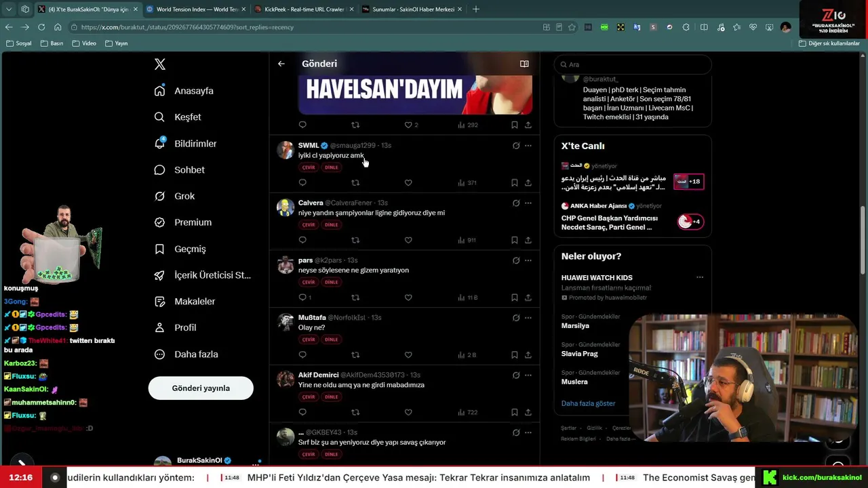Open Geçmiş bookmarks entry in sidebar
Viewport: 868px width, 488px height.
point(180,249)
